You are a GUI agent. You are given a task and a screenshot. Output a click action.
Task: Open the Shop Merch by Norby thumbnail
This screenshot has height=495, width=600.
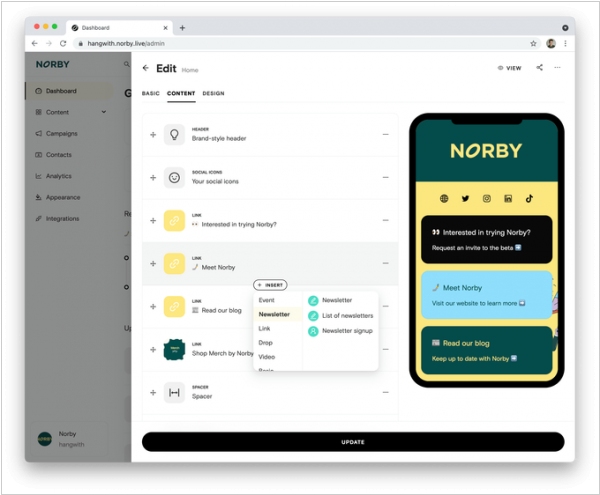pyautogui.click(x=174, y=350)
